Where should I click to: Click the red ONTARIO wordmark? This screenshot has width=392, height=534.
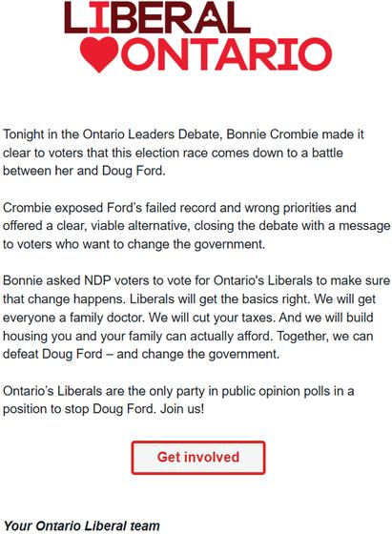pos(226,54)
